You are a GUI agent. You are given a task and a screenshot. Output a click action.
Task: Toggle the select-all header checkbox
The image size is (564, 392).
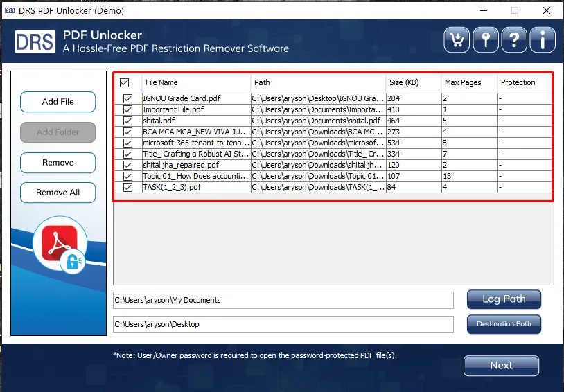[x=125, y=82]
